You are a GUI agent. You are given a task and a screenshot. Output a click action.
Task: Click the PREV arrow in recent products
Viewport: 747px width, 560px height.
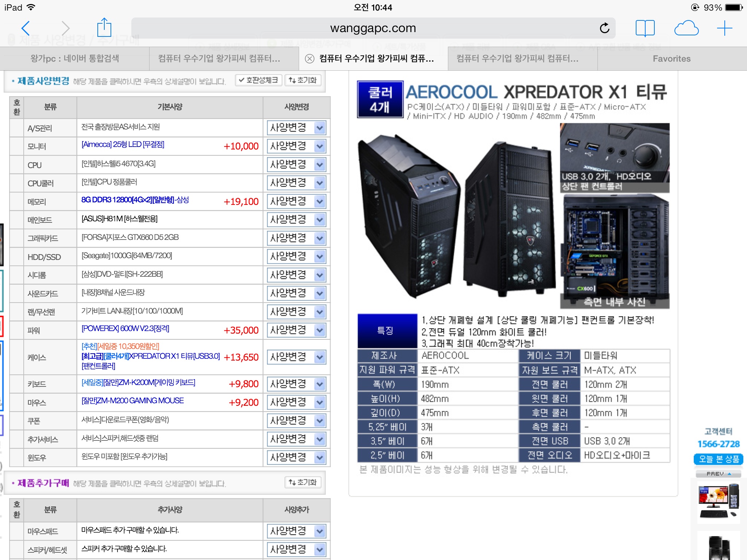click(x=718, y=474)
